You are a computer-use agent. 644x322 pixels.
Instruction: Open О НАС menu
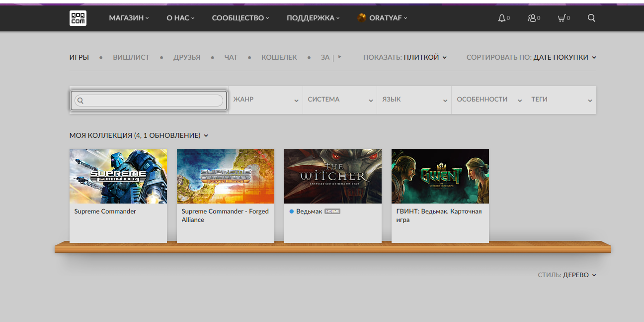point(180,18)
